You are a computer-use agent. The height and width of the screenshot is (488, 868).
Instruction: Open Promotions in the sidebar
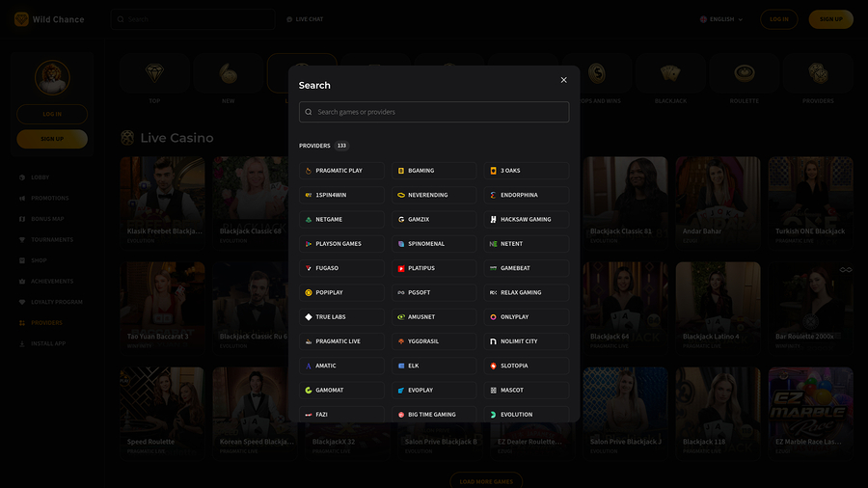[43, 198]
